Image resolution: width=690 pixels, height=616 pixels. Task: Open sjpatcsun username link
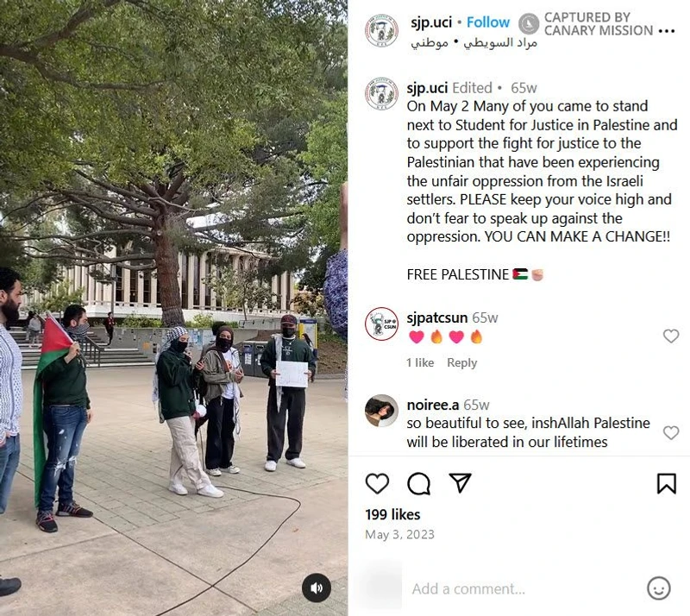point(437,317)
